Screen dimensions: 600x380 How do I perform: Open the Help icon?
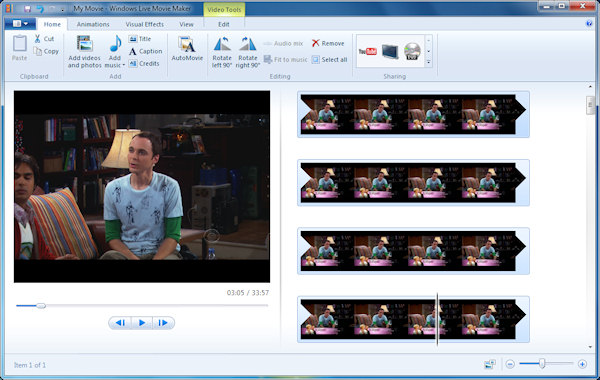point(589,23)
